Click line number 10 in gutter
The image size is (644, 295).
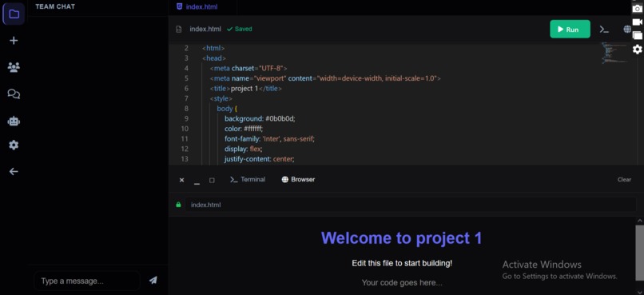click(x=185, y=129)
